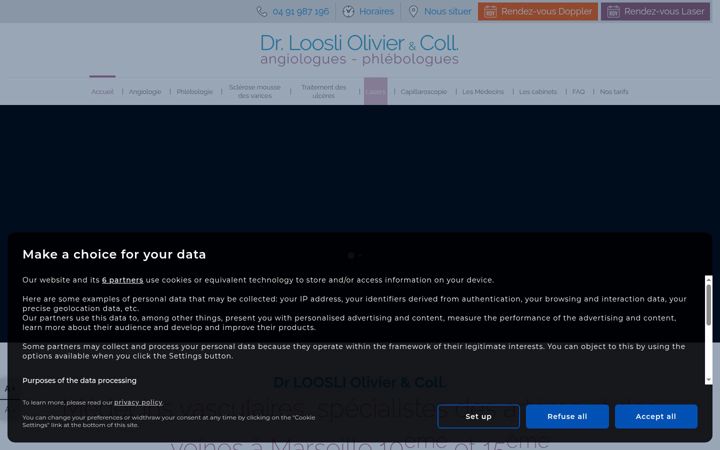Click Set up cookie preferences button
Image resolution: width=720 pixels, height=450 pixels.
click(x=478, y=416)
